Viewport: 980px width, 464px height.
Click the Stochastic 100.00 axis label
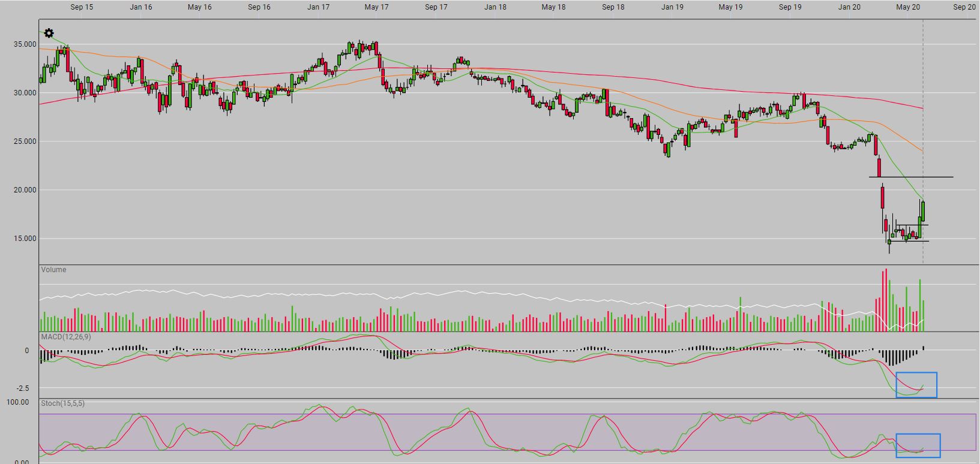[x=17, y=402]
